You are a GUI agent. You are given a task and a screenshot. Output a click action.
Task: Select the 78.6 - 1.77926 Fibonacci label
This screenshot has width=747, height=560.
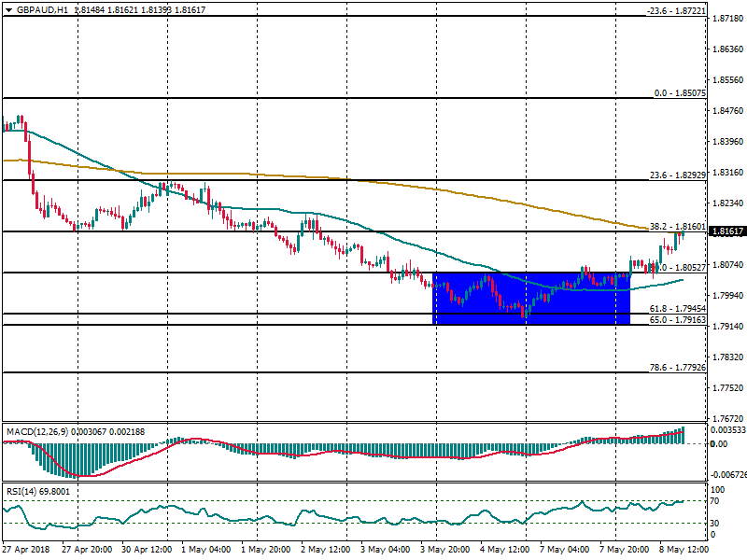click(678, 368)
